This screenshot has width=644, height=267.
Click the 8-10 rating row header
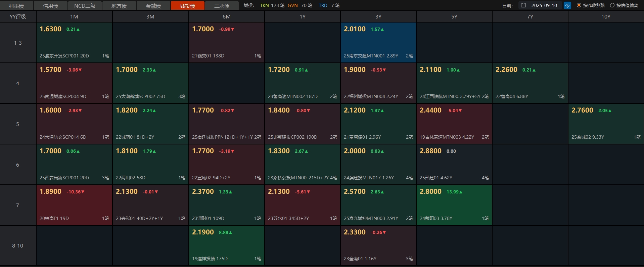pos(18,246)
